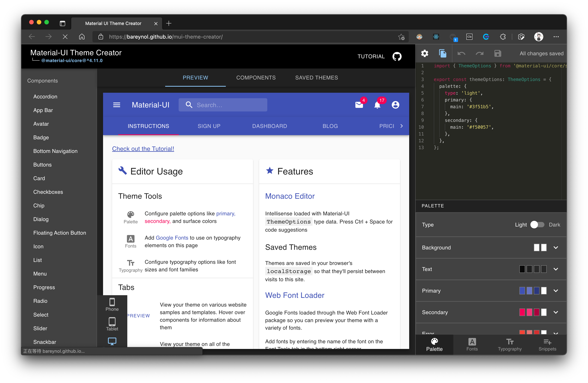Switch to the SAVED THEMES tab
The height and width of the screenshot is (383, 588).
316,77
